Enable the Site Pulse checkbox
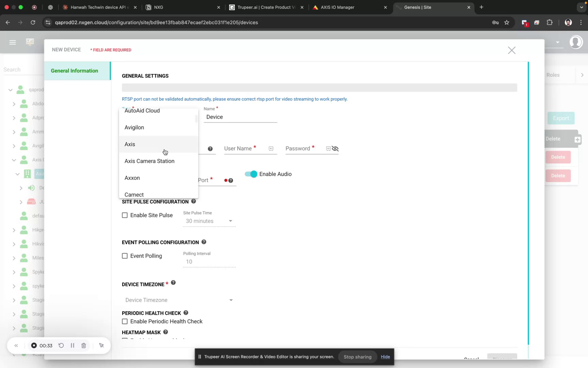The width and height of the screenshot is (588, 368). click(125, 215)
